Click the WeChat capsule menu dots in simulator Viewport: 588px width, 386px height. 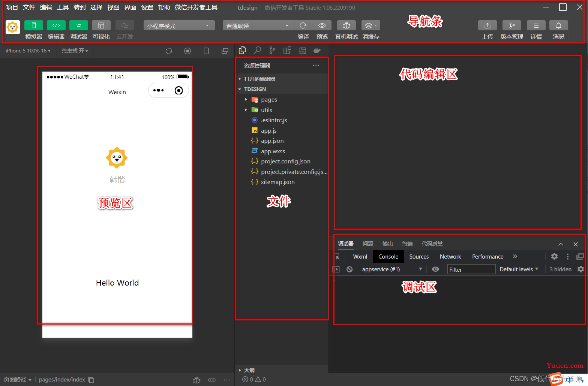point(159,90)
